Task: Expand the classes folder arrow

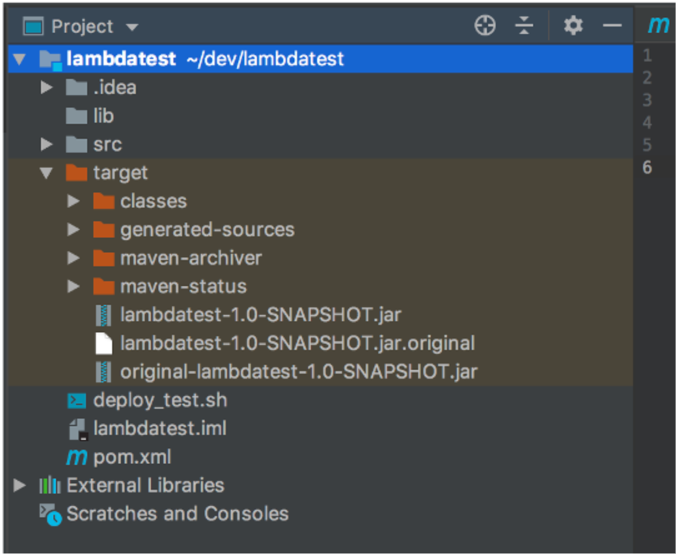Action: [x=73, y=202]
